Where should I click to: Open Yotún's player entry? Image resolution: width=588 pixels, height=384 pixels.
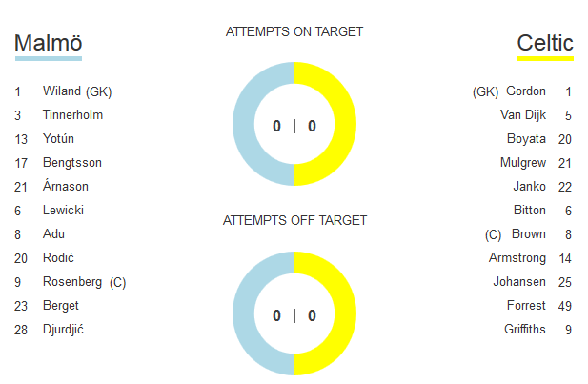(x=58, y=139)
